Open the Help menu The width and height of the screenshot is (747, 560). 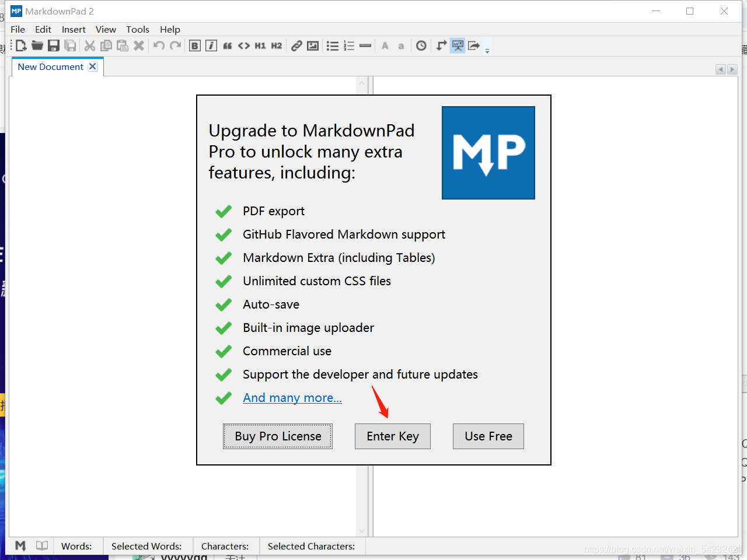tap(170, 29)
